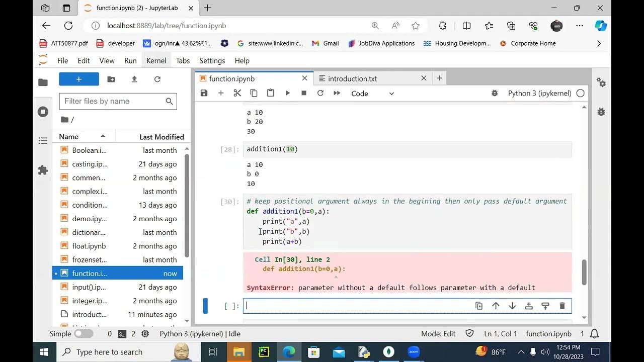Image resolution: width=644 pixels, height=362 pixels.
Task: Open the Tabs menu
Action: tap(183, 60)
